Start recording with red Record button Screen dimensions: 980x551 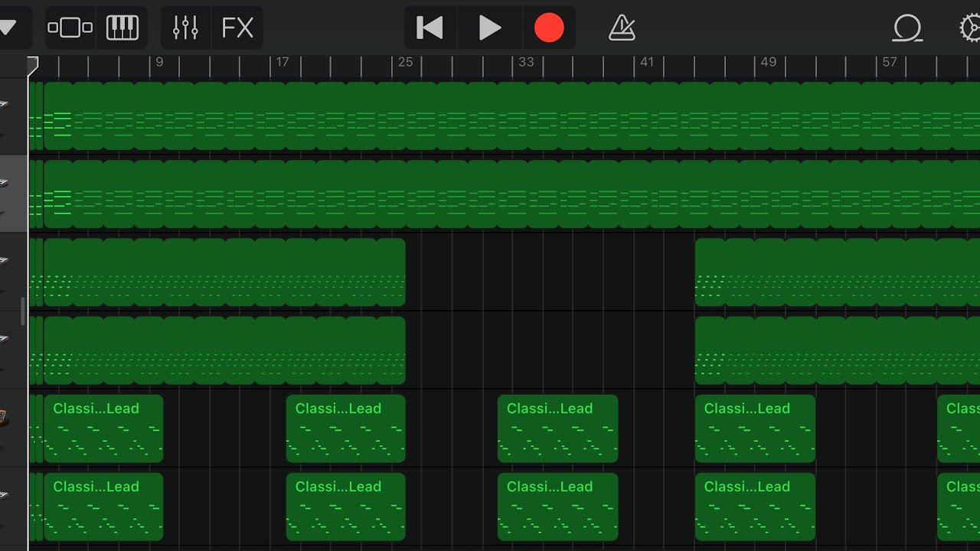(549, 28)
